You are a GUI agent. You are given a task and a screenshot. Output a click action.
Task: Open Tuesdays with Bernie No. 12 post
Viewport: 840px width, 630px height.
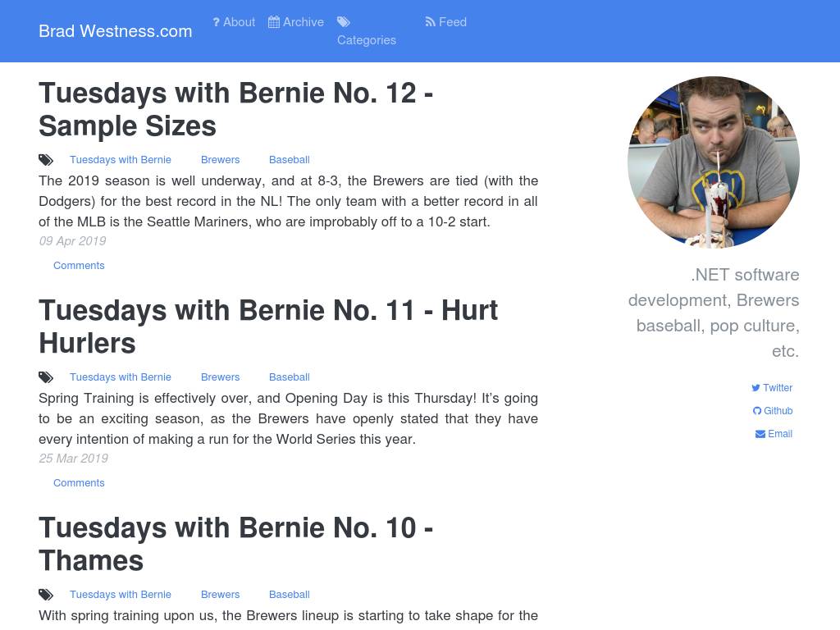235,109
